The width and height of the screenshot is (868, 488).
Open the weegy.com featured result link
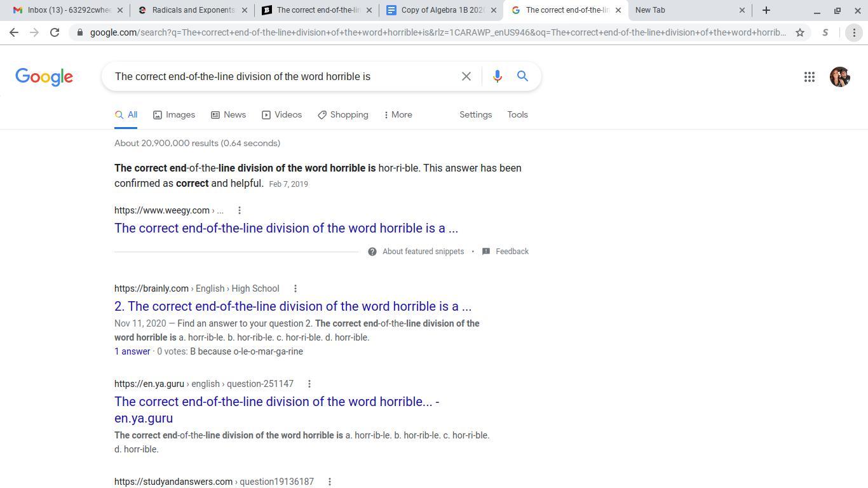pyautogui.click(x=286, y=228)
